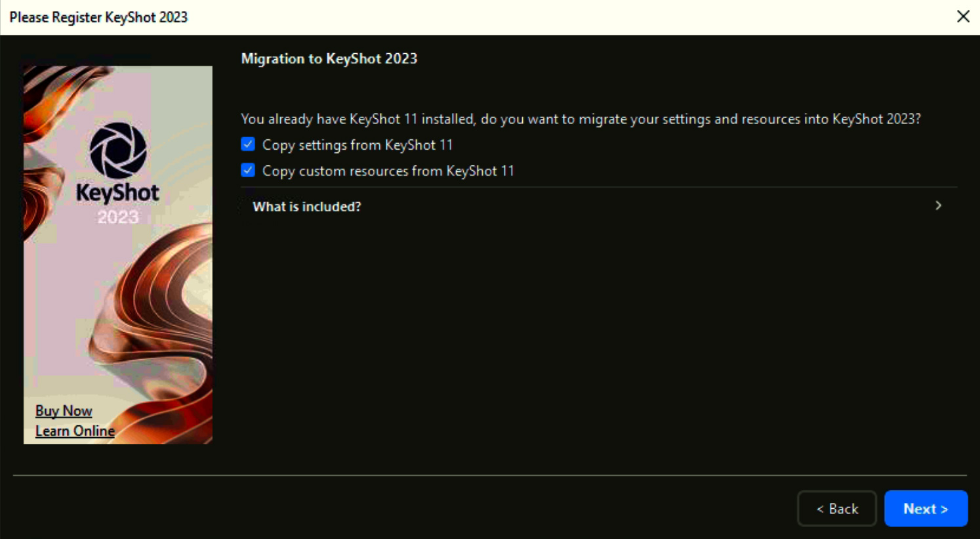Expand the What is included? section
The height and width of the screenshot is (539, 980).
click(599, 206)
